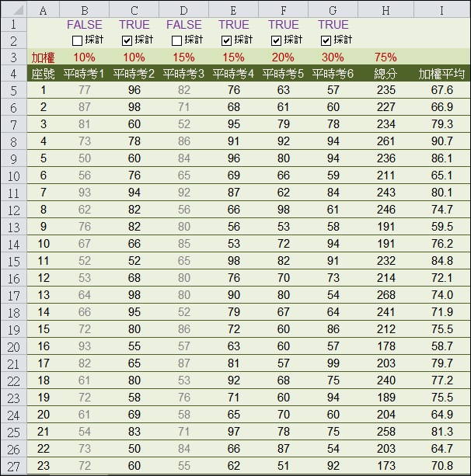Select weighted average 67.6
Viewport: 471px width, 476px height.
point(441,90)
